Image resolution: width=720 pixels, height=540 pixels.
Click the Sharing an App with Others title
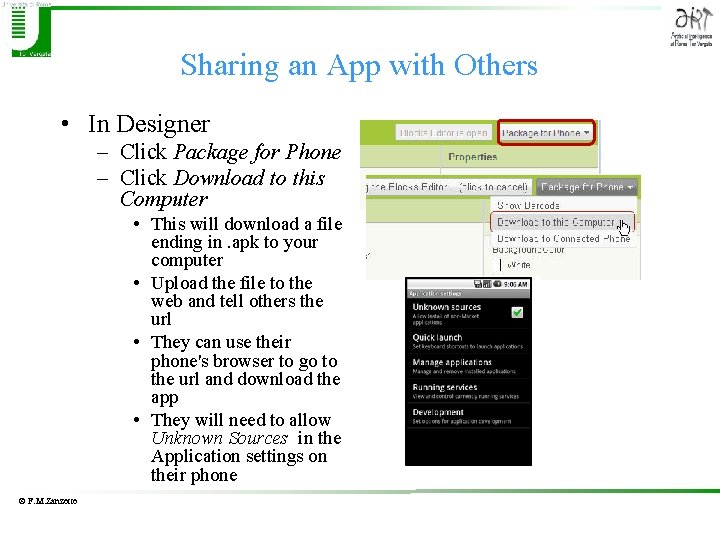pos(359,65)
